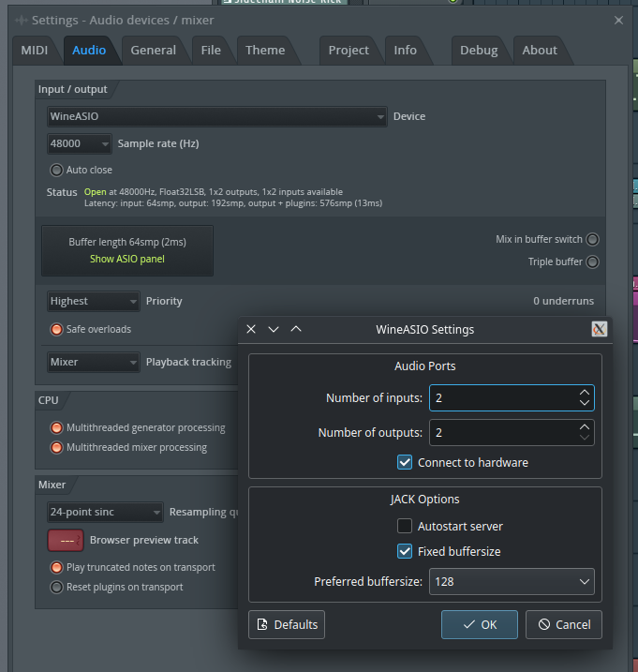Toggle Multithreaded generator processing
The image size is (638, 672).
click(x=56, y=427)
